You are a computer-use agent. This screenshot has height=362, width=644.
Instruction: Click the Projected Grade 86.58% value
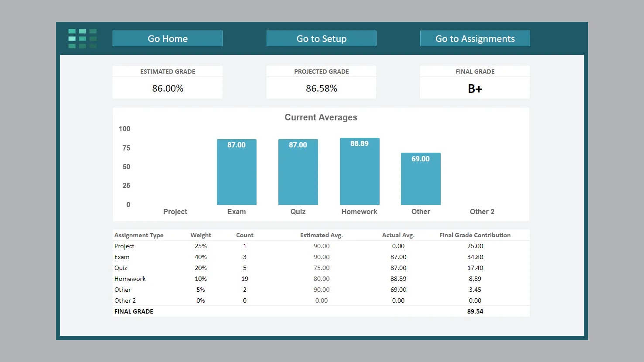321,89
